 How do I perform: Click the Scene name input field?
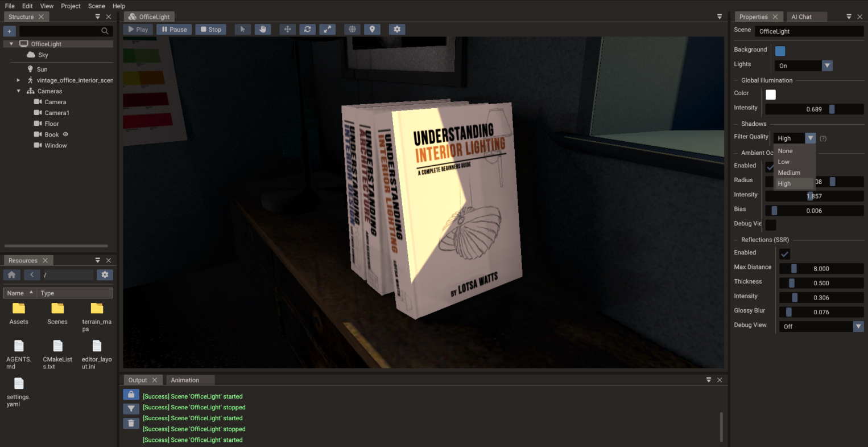[809, 31]
